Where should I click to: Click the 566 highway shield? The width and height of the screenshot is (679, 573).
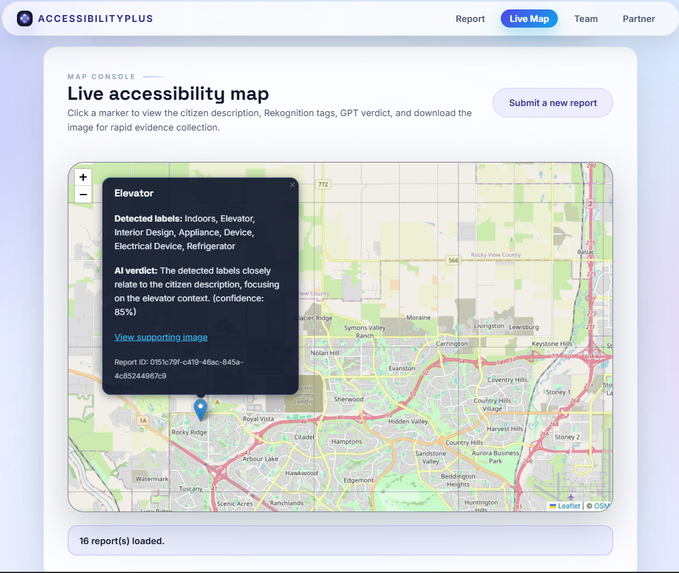(x=453, y=260)
